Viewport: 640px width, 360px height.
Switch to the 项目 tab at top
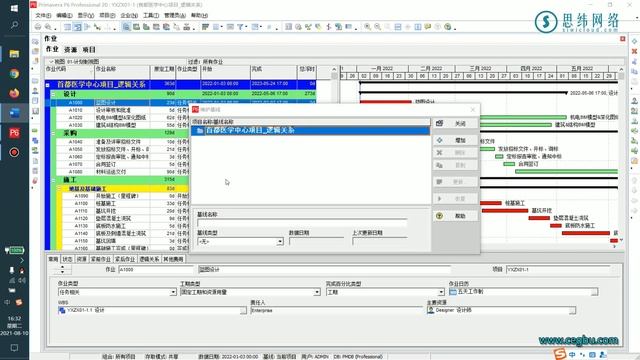(x=89, y=50)
